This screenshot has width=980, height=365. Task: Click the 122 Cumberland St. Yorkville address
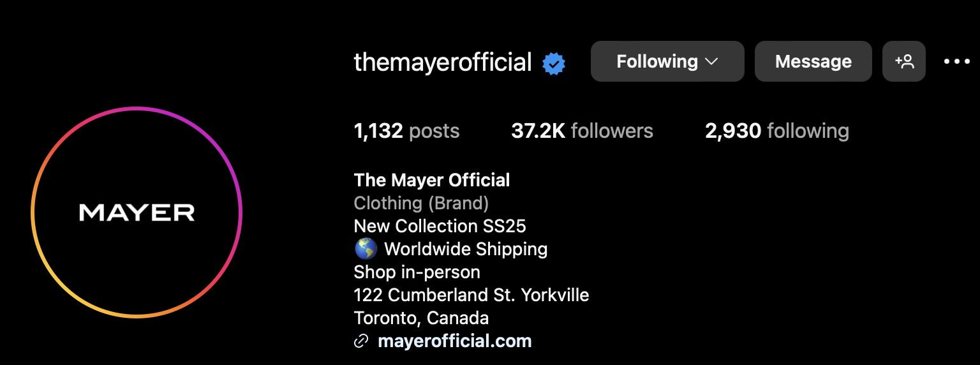coord(471,295)
